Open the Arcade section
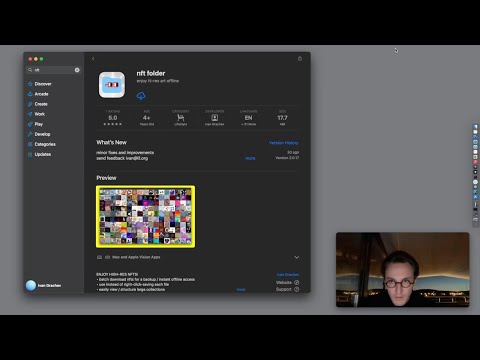480x360 pixels. (x=41, y=94)
